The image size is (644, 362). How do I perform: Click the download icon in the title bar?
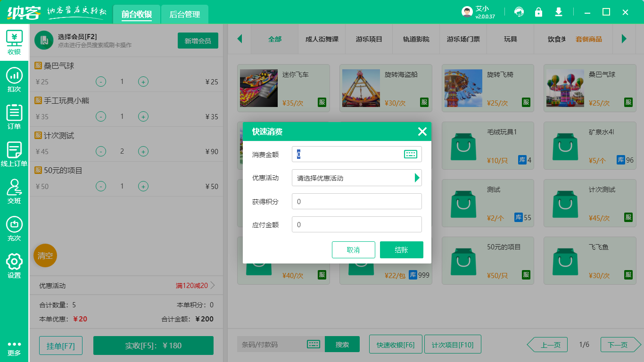558,12
